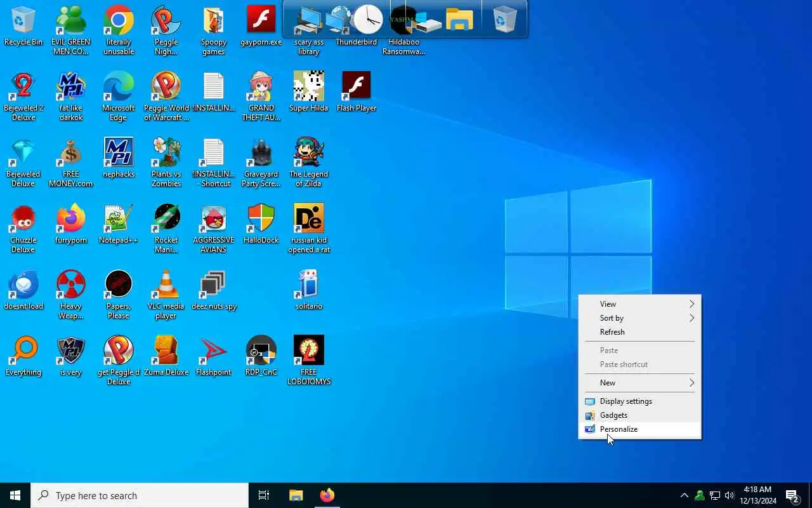Image resolution: width=812 pixels, height=508 pixels.
Task: Open File Explorer from the taskbar
Action: [x=296, y=495]
